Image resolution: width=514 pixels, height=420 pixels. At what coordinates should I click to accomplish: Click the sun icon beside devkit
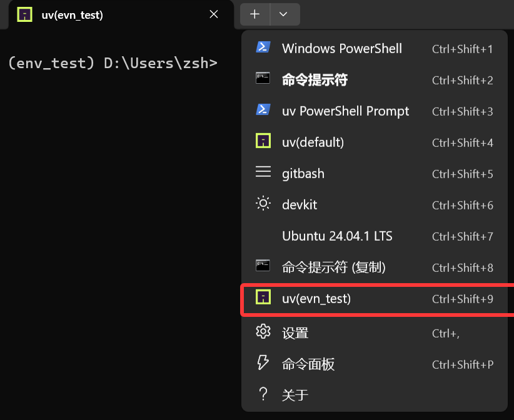tap(263, 204)
